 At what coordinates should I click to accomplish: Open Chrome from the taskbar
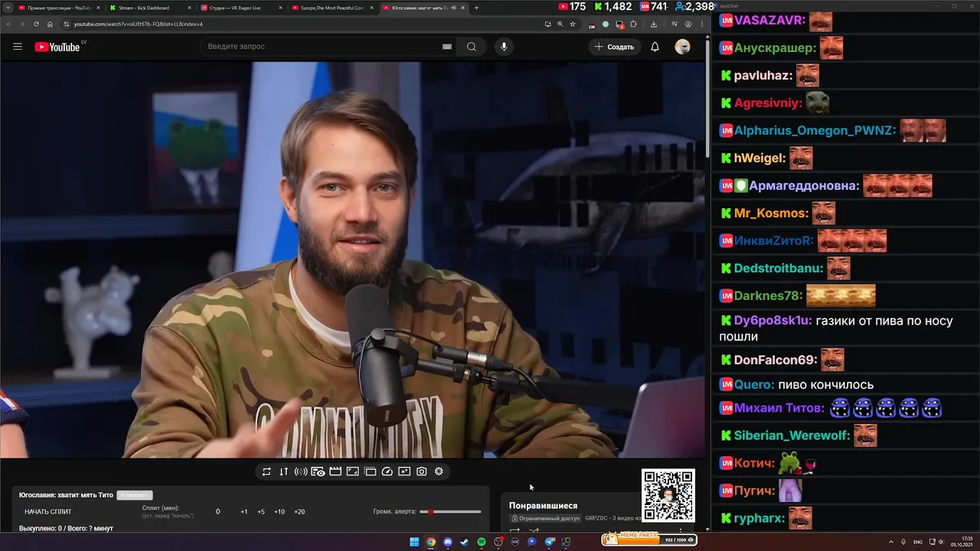[431, 542]
